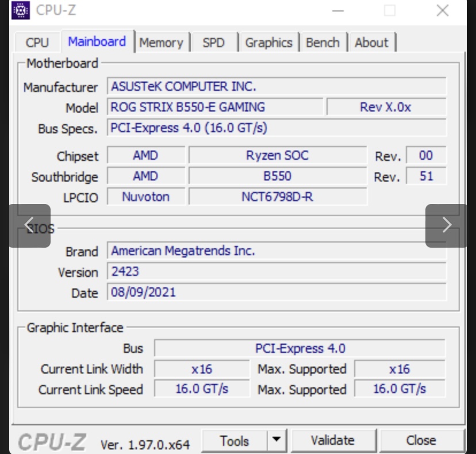Click the Bus Specs PCI-Express 4.0 (16.0 GT/s) field
The height and width of the screenshot is (454, 476).
pyautogui.click(x=277, y=128)
